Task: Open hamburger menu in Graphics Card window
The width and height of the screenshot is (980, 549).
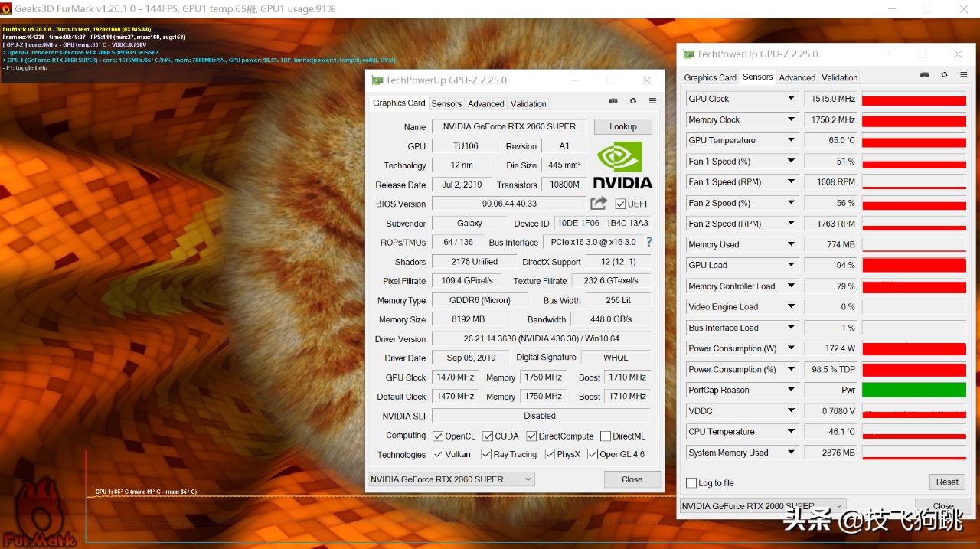Action: [x=652, y=101]
